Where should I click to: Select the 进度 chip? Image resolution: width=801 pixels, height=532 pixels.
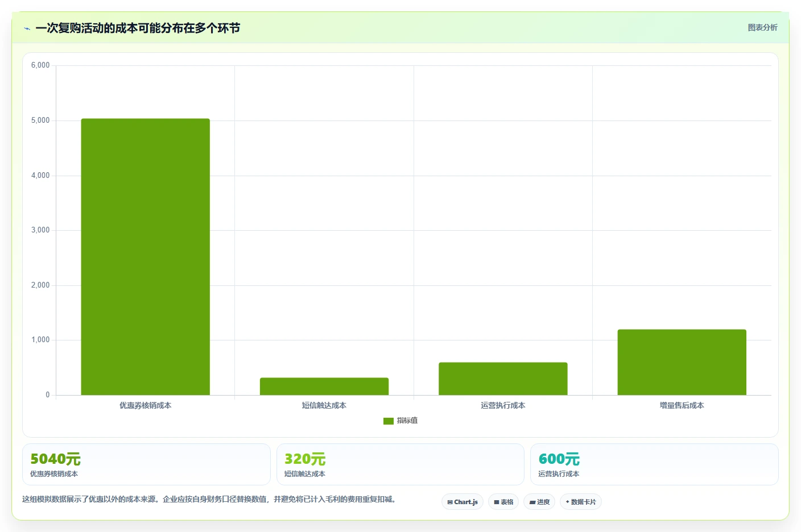(x=539, y=502)
